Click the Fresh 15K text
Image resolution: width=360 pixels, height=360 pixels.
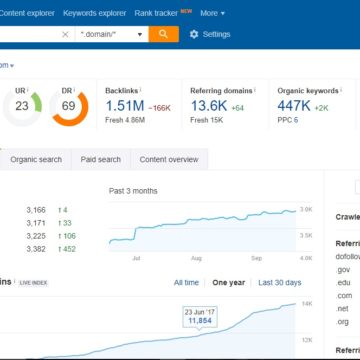pyautogui.click(x=207, y=120)
